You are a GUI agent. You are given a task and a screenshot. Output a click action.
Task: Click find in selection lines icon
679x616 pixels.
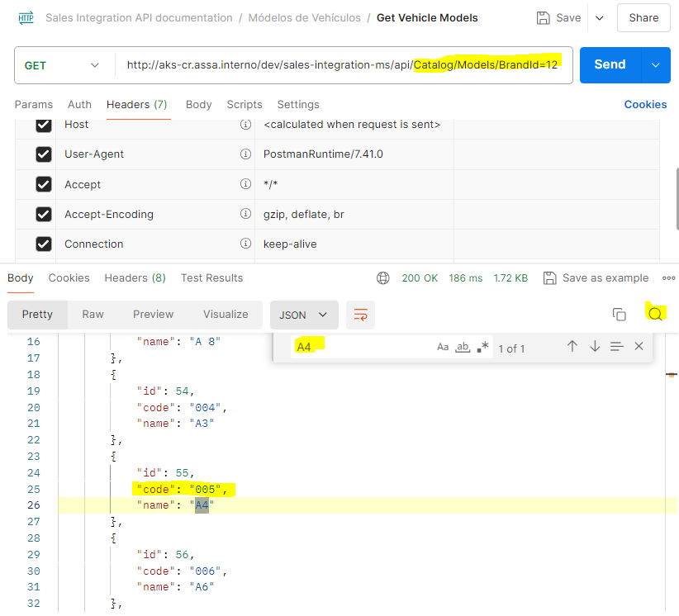click(x=617, y=346)
